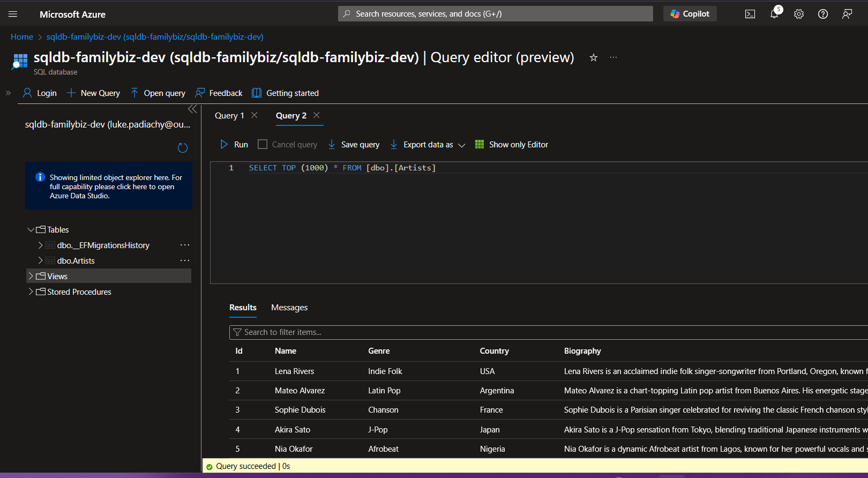Switch to the Messages tab
Screen dimensions: 868x478
(289, 308)
